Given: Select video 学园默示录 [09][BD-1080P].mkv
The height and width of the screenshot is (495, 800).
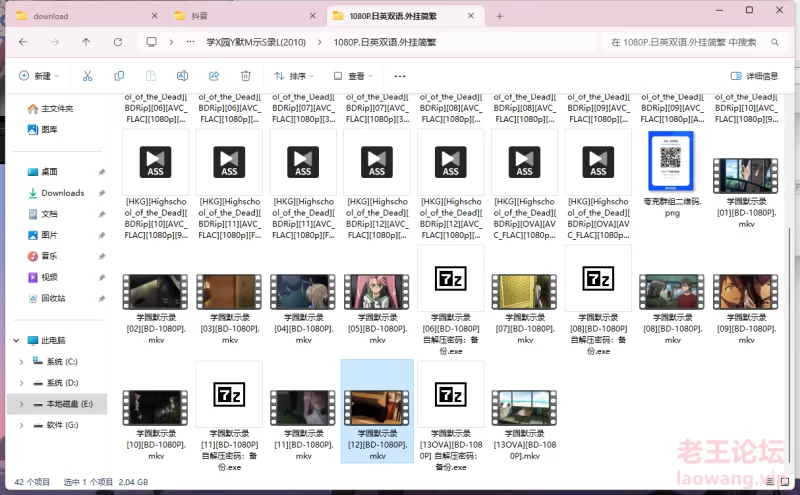Looking at the screenshot, I should click(x=745, y=308).
